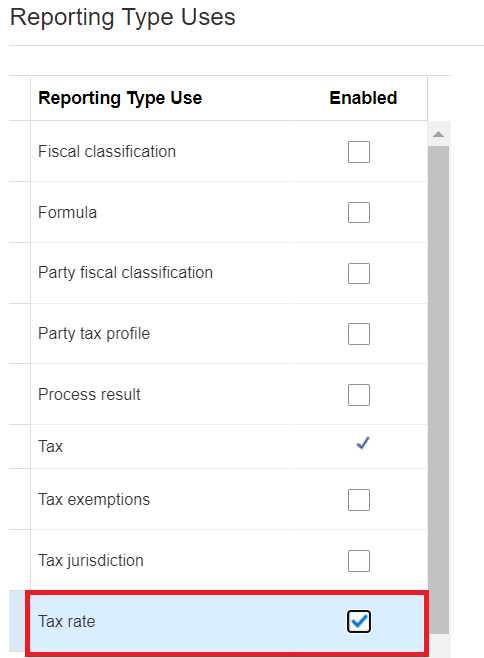Click the scrollbar up arrow
The width and height of the screenshot is (484, 658).
click(x=439, y=134)
